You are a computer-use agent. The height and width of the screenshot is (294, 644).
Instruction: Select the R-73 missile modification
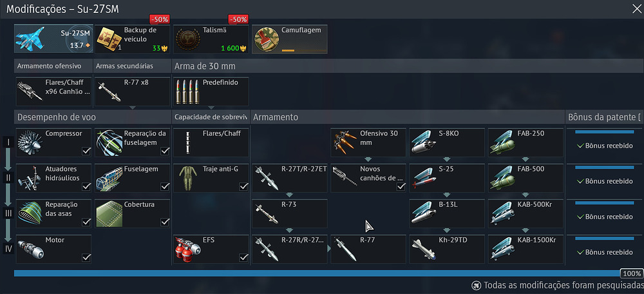(x=290, y=213)
